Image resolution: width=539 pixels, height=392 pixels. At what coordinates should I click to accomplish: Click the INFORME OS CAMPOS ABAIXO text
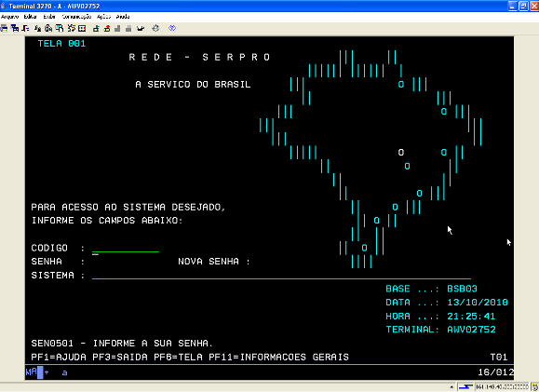(107, 221)
